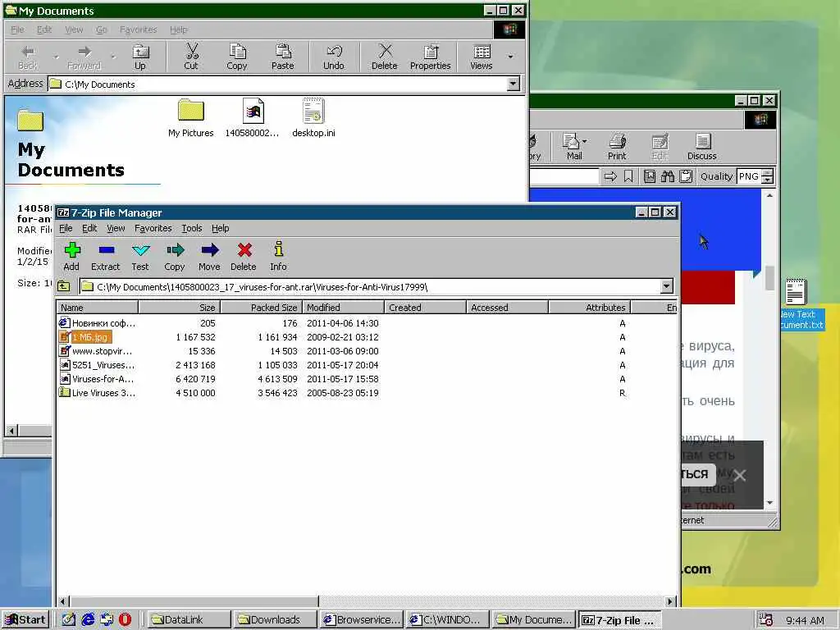
Task: Click the browser window vertical scrollbar down arrow
Action: point(769,503)
